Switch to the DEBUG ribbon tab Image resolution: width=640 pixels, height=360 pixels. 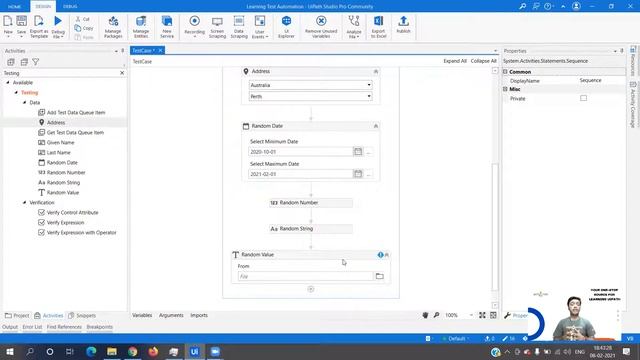tap(70, 7)
